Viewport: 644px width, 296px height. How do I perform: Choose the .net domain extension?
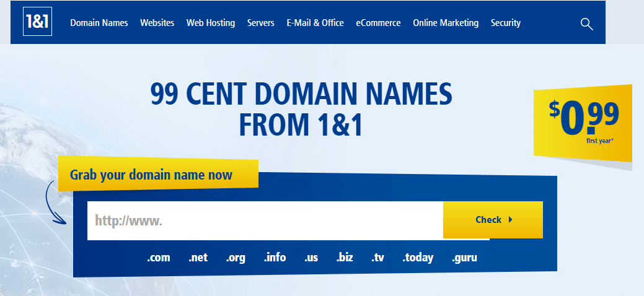[x=198, y=258]
